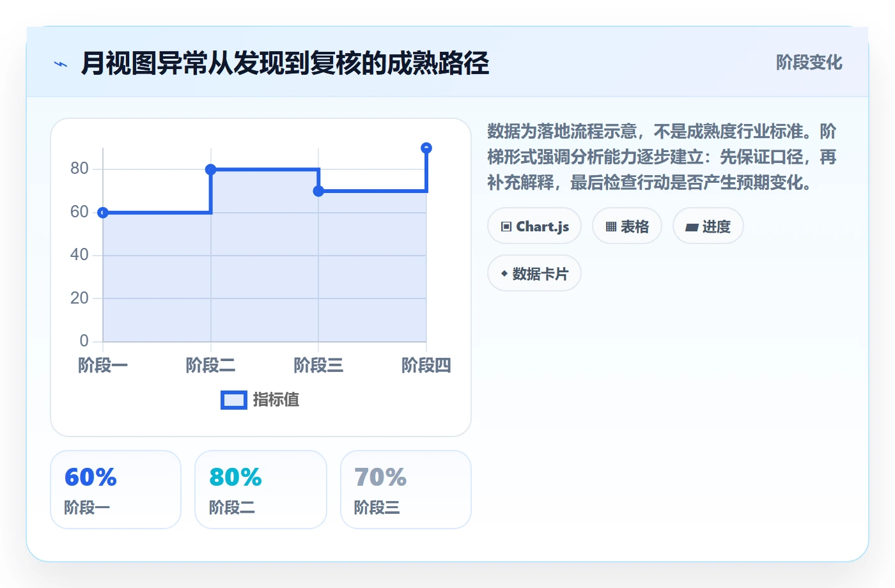Select the 进度 tag
The height and width of the screenshot is (588, 895).
[x=708, y=226]
